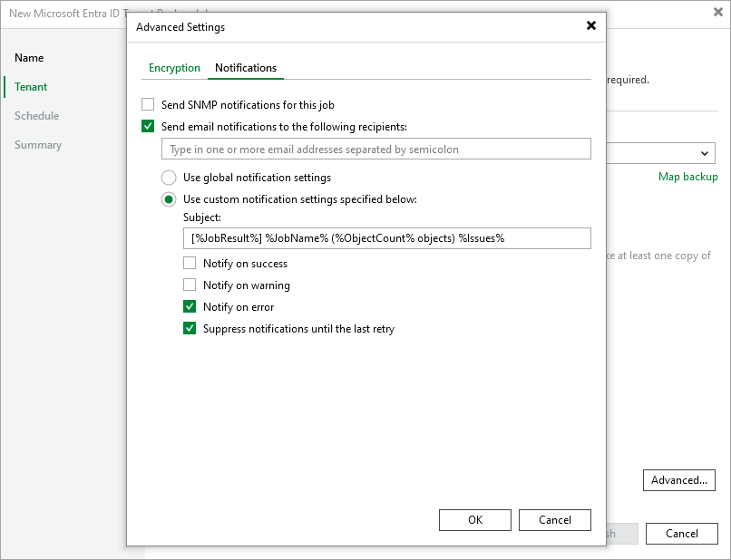
Task: Enable Notify on warning
Action: [190, 285]
